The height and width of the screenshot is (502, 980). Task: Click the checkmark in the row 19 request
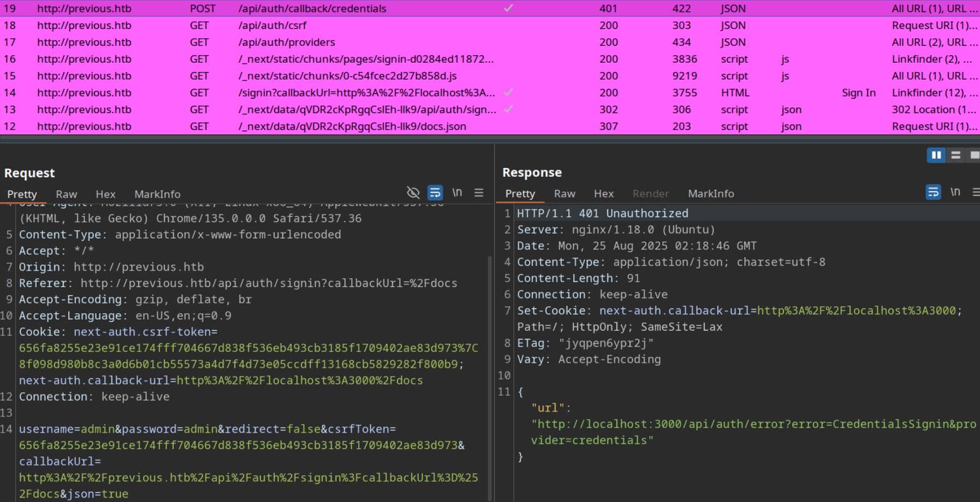pos(508,8)
